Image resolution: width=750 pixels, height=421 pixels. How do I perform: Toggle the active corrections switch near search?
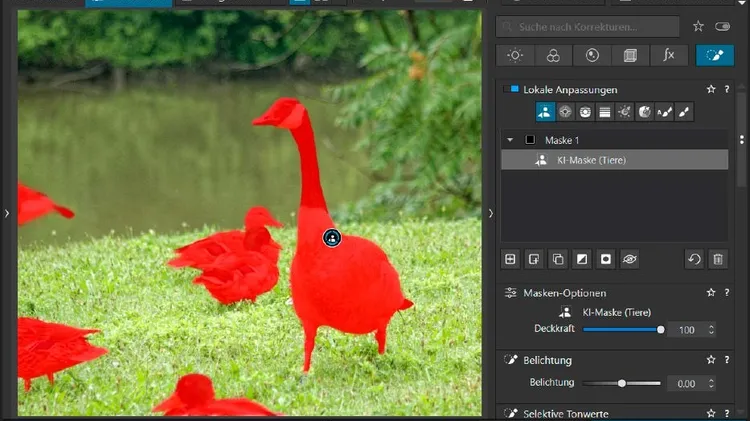[723, 27]
